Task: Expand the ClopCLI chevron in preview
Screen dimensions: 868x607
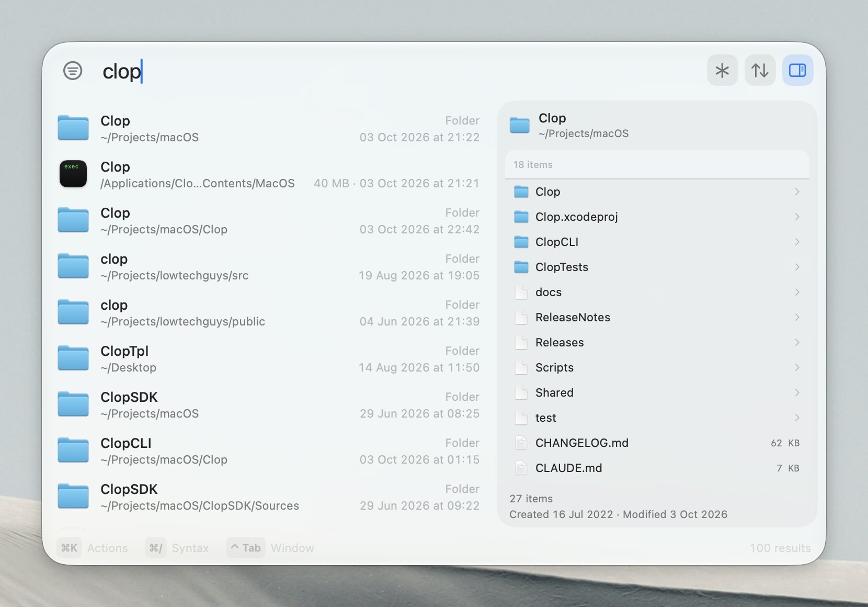Action: (x=797, y=242)
